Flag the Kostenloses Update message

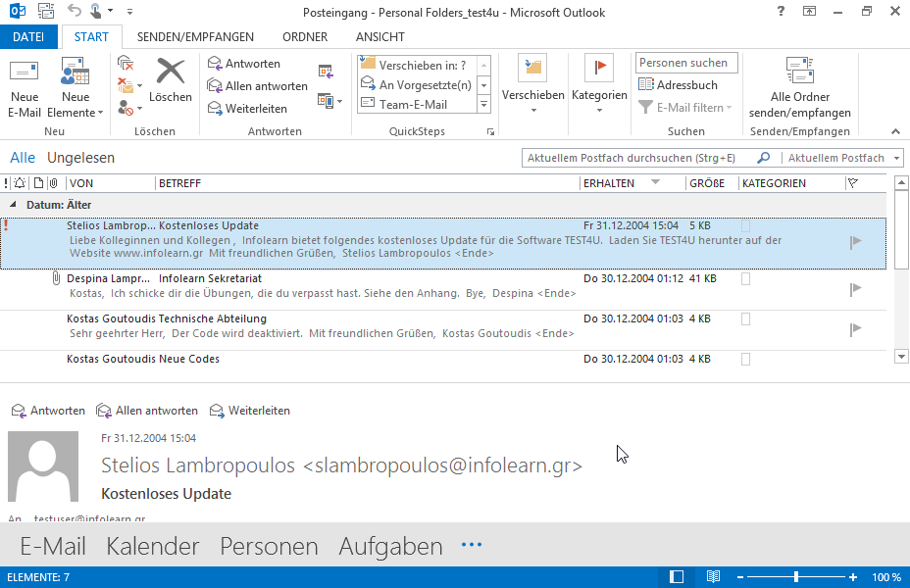[855, 242]
